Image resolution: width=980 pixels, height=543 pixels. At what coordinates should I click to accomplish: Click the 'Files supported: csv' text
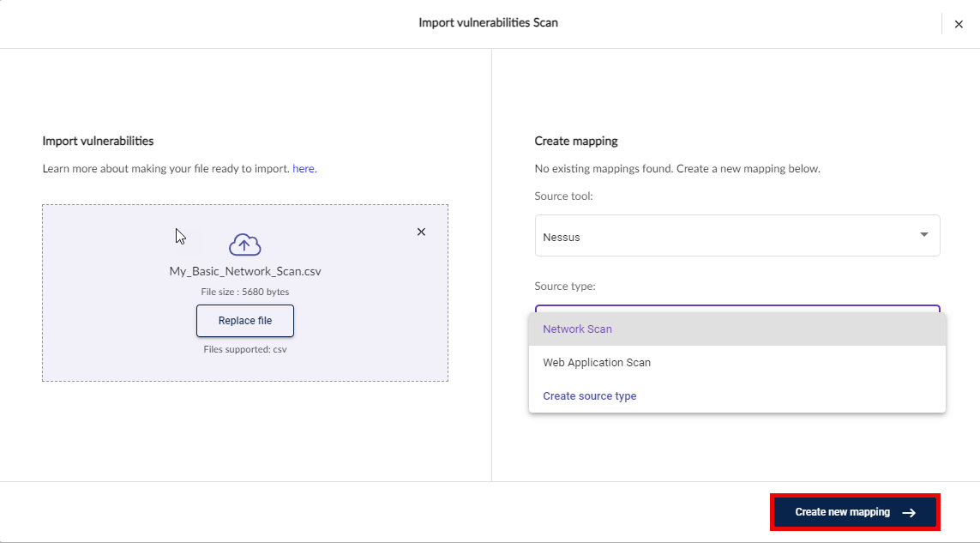coord(245,349)
